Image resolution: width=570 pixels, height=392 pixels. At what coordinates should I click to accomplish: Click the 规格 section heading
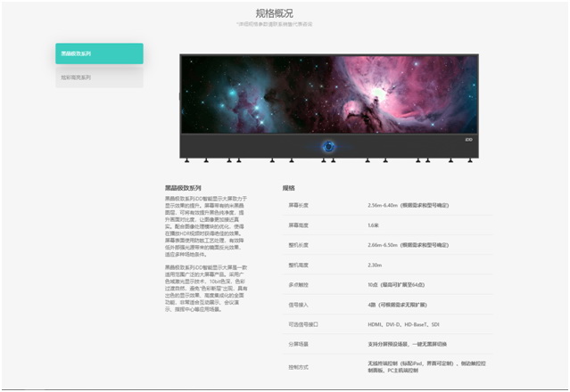tap(289, 189)
